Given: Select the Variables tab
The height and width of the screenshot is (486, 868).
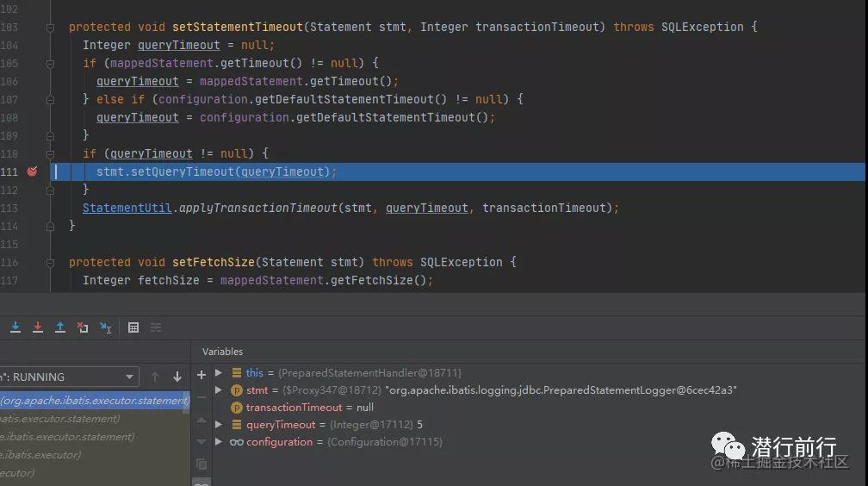Looking at the screenshot, I should tap(222, 352).
